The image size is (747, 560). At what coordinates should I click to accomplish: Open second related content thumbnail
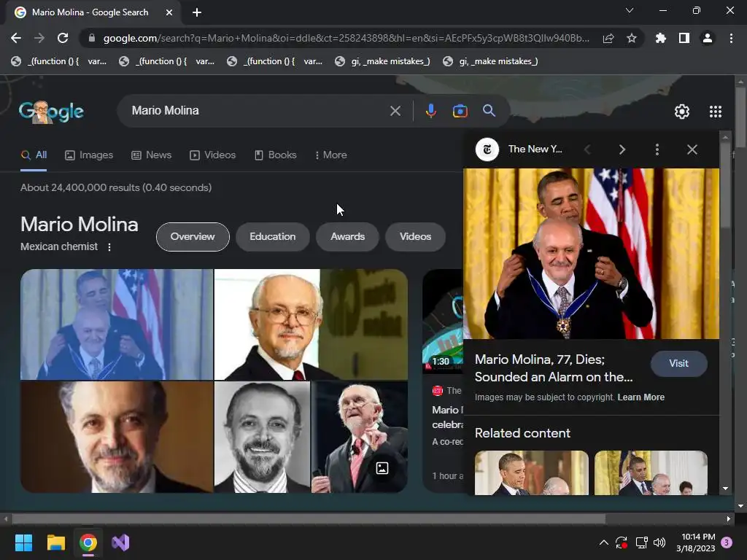[x=651, y=472]
